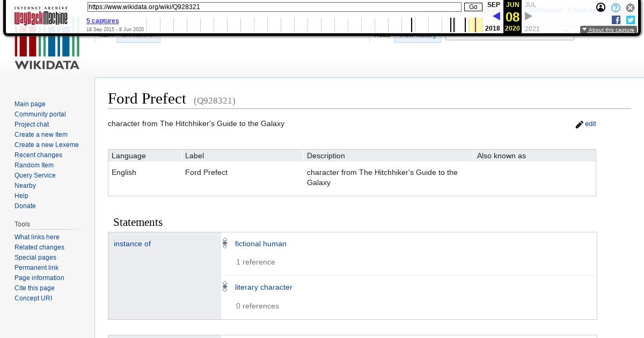Open What links here
Viewport: 644px width, 338px height.
tap(37, 237)
